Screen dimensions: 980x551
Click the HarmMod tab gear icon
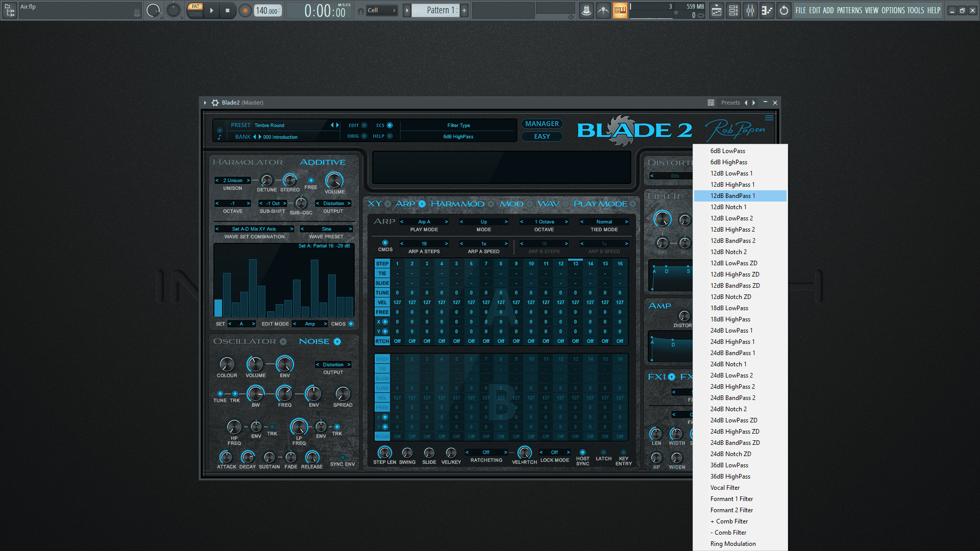tap(491, 204)
